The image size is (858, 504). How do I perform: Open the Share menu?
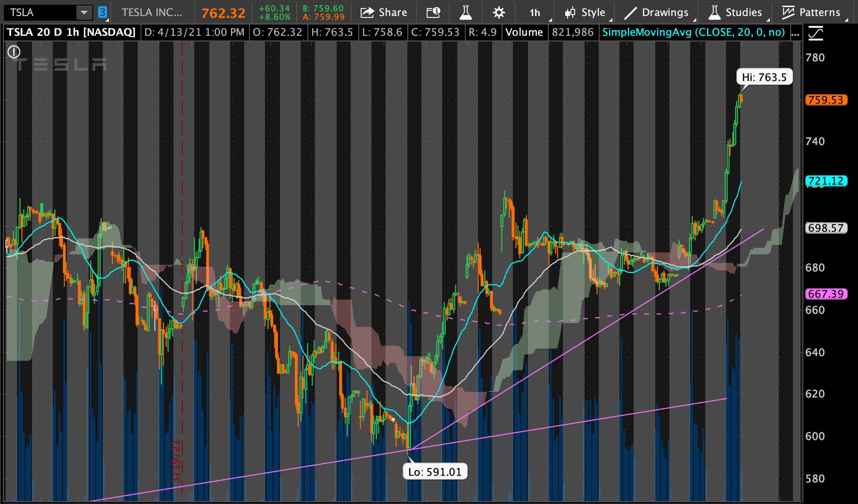pos(384,13)
